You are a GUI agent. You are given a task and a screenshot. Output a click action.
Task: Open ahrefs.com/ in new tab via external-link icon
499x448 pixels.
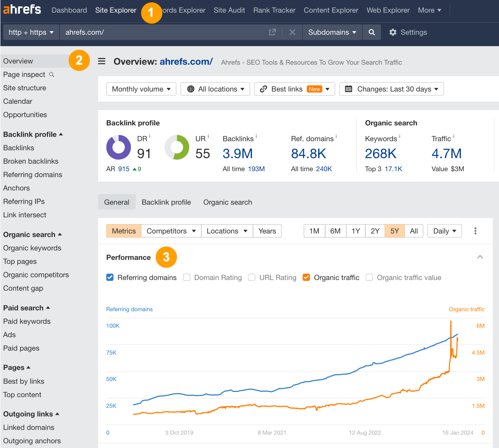(x=272, y=32)
